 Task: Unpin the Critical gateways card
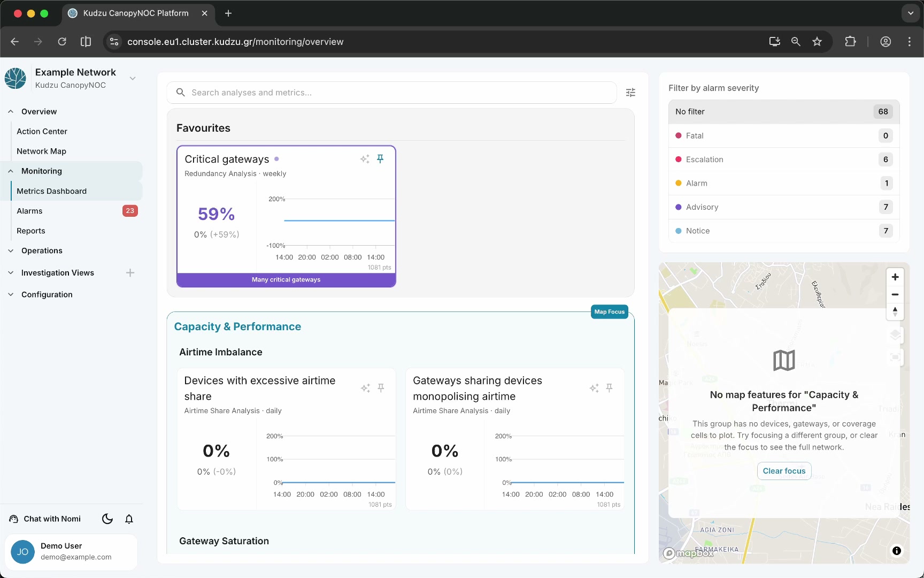point(380,159)
